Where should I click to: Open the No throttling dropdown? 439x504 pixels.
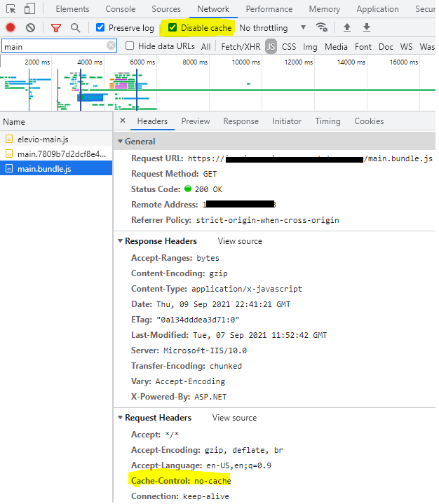[x=273, y=28]
